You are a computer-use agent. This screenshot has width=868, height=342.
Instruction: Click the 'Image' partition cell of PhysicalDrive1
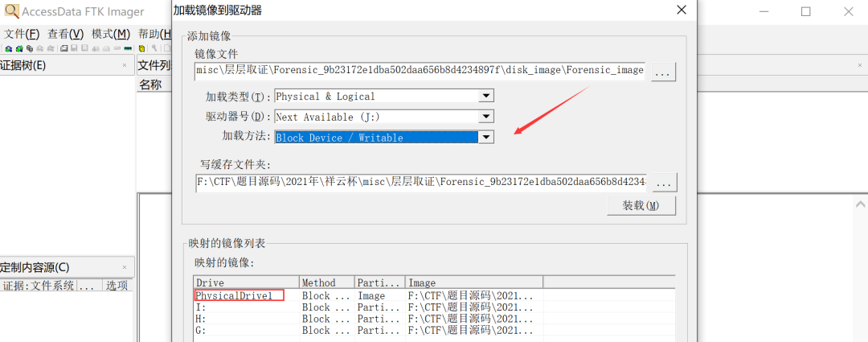tap(379, 295)
